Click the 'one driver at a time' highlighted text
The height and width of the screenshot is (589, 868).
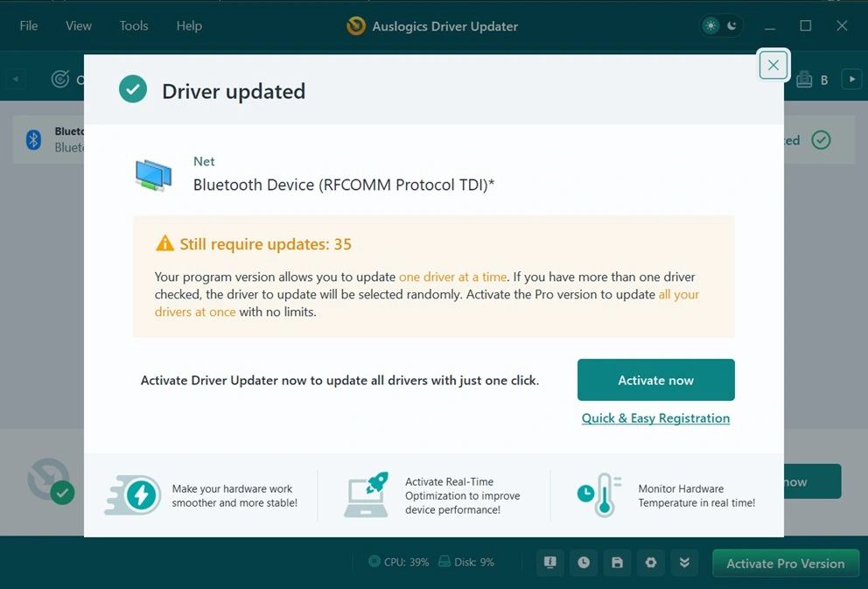[453, 277]
